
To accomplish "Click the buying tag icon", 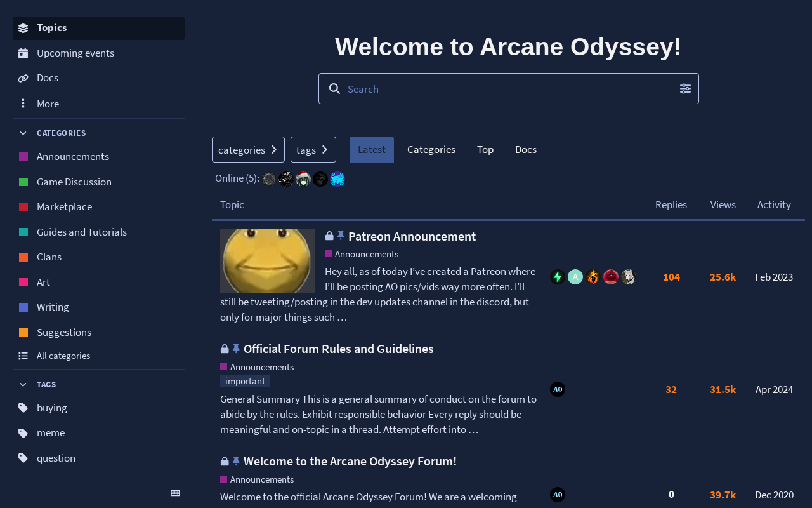I will coord(23,408).
